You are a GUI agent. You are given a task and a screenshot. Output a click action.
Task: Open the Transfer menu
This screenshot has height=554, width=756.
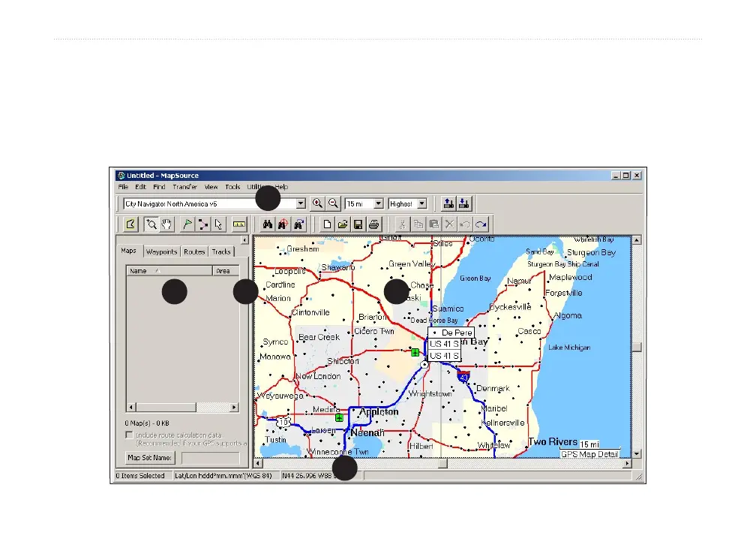click(x=184, y=187)
